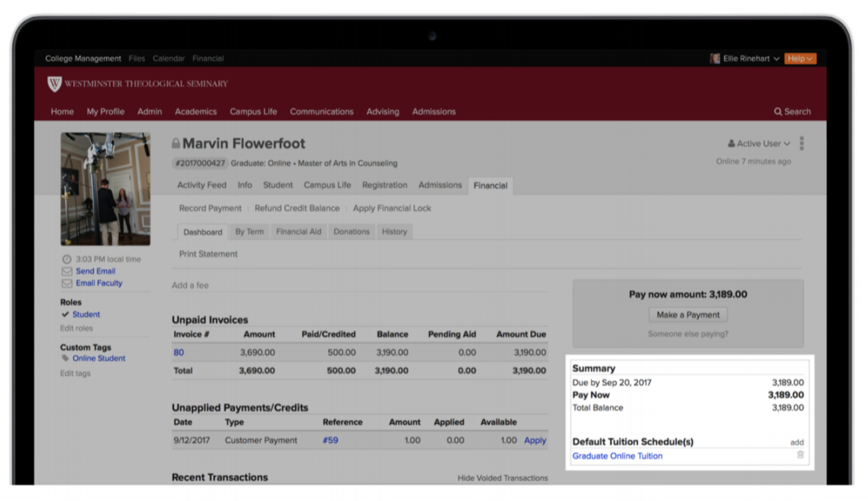Switch to the History sub-tab
The height and width of the screenshot is (501, 868).
click(394, 232)
